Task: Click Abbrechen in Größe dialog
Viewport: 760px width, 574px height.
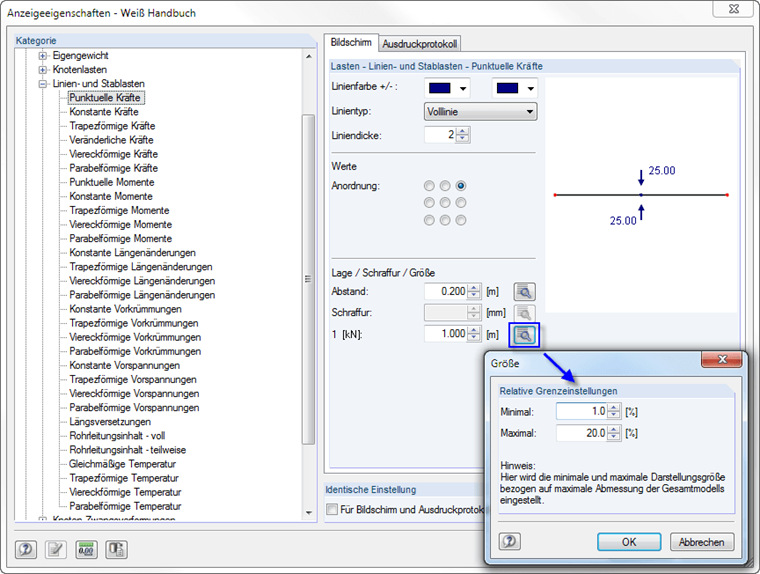Action: tap(701, 542)
